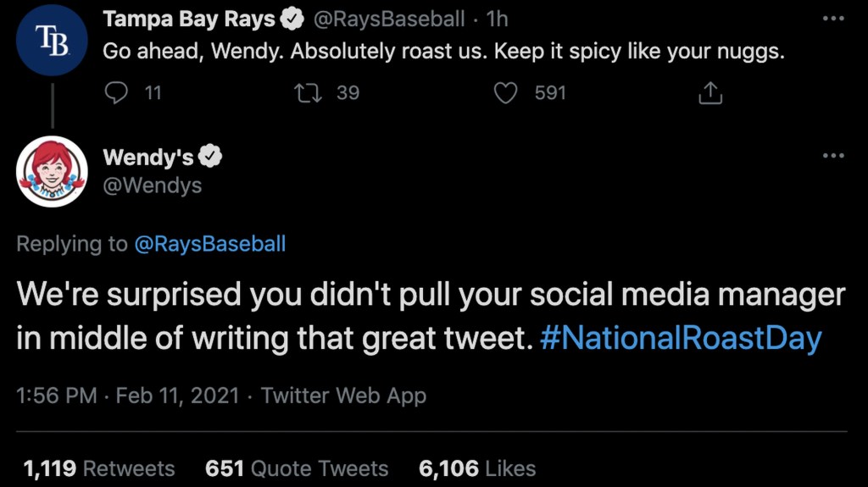This screenshot has width=868, height=487.
Task: Open more options on Wendy's tweet
Action: pos(833,156)
